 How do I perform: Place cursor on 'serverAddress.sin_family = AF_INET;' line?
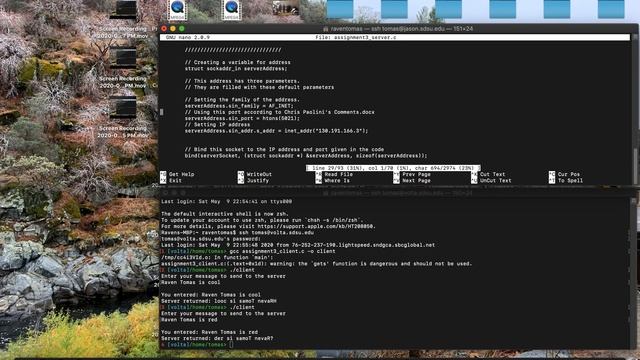tap(239, 106)
